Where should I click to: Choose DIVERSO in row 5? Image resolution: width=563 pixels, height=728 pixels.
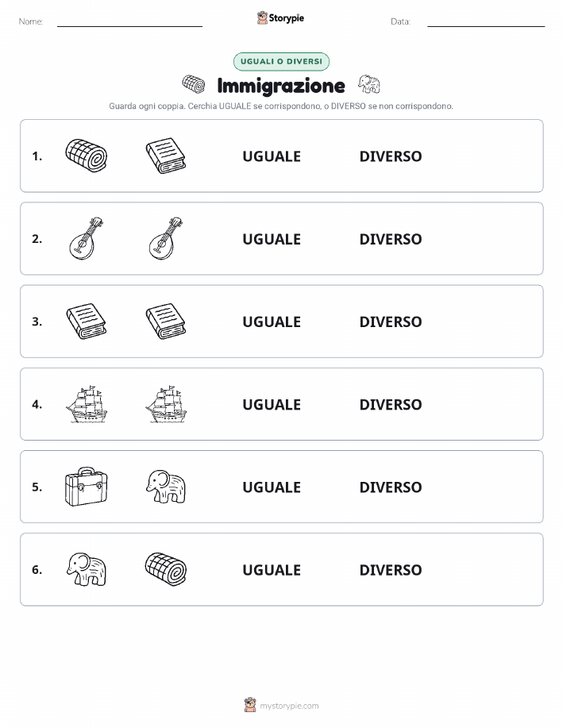391,487
